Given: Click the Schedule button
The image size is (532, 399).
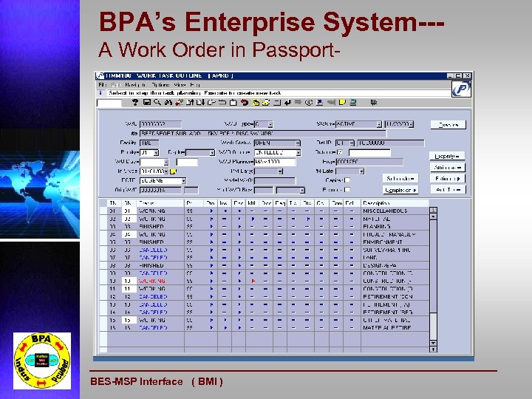Looking at the screenshot, I should click(400, 179).
